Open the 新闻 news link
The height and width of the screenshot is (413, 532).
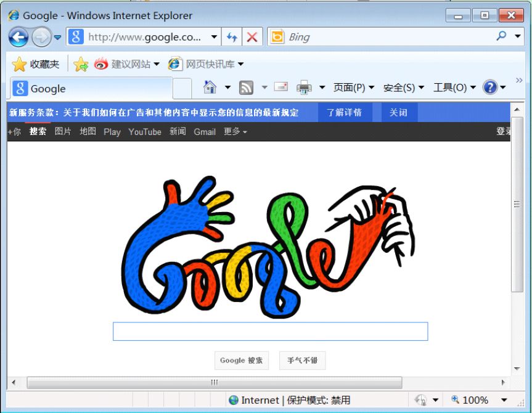(x=178, y=131)
